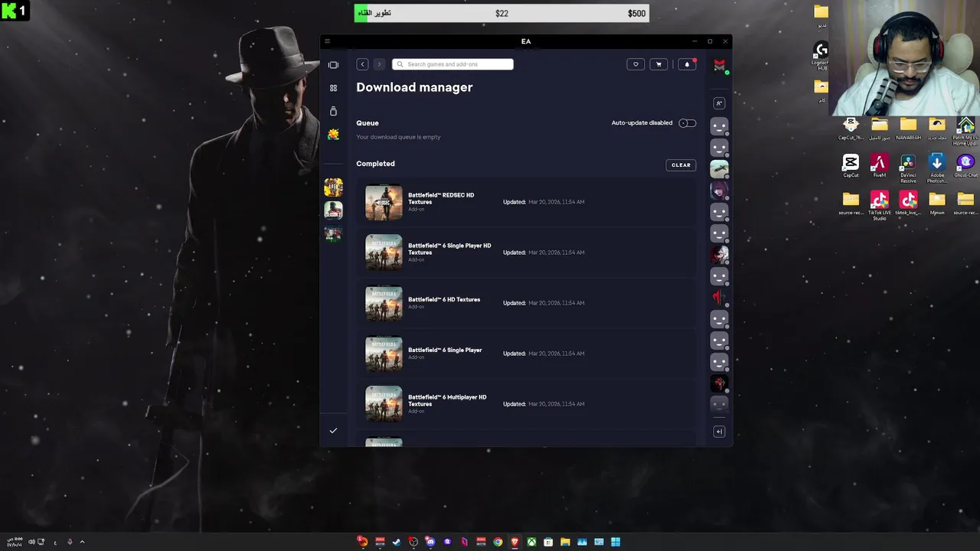This screenshot has height=551, width=980.
Task: Click 'Battlefield 6 HD Textures' title
Action: (444, 299)
